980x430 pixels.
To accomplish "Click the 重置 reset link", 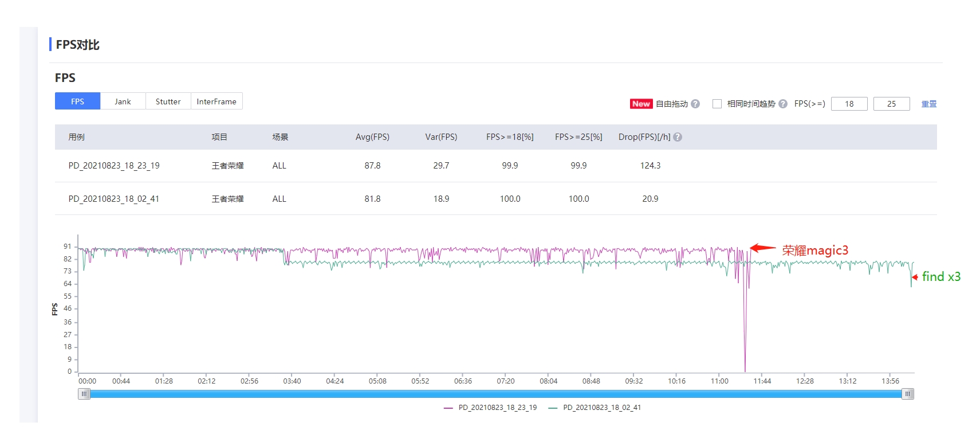I will tap(929, 104).
